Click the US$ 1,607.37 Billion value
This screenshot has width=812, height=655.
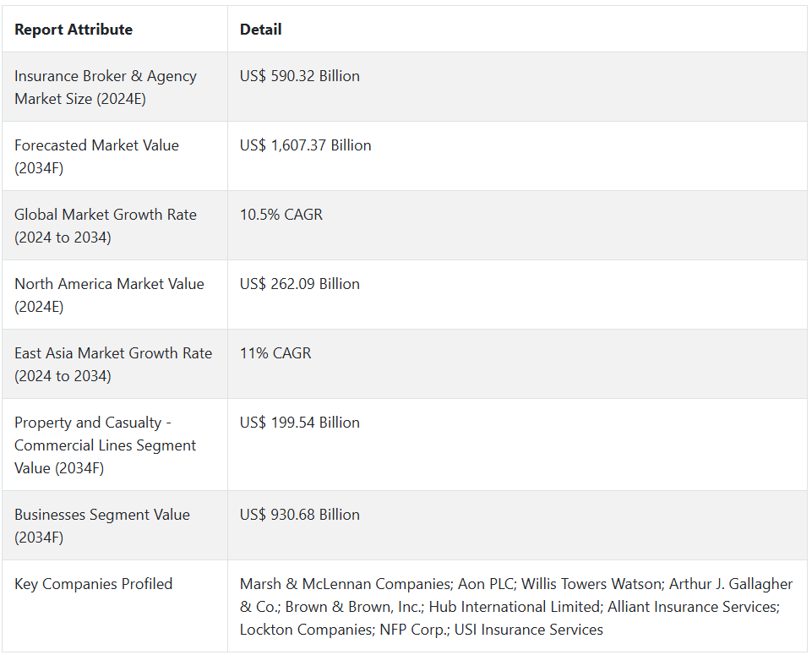pos(306,145)
